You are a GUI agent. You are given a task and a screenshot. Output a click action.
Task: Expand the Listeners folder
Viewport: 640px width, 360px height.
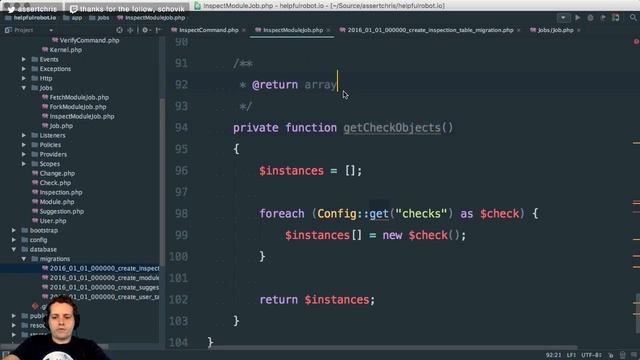pyautogui.click(x=24, y=136)
